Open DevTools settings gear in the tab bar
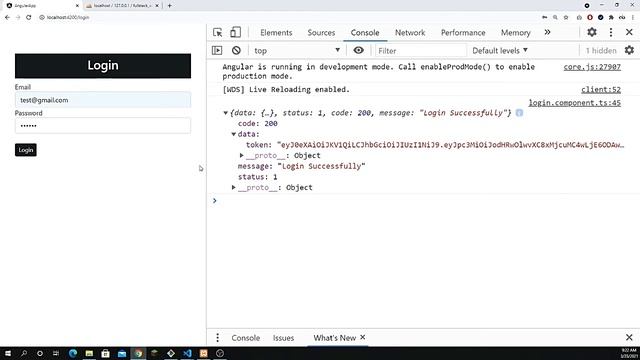This screenshot has height=360, width=640. (x=592, y=32)
